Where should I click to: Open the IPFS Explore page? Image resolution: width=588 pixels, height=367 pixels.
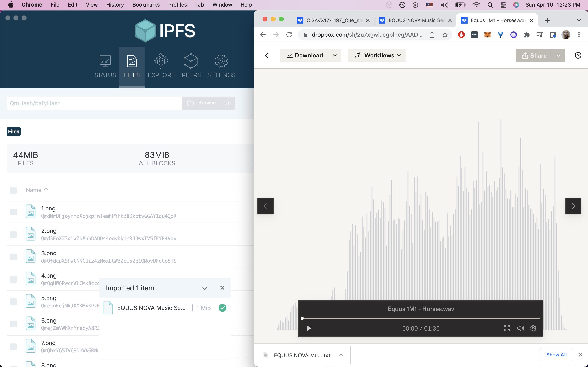[x=161, y=66]
